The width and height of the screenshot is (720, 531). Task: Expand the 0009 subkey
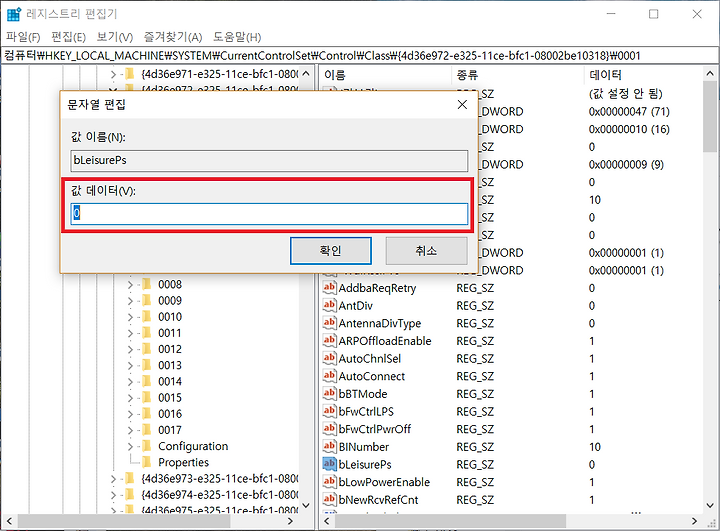point(130,301)
